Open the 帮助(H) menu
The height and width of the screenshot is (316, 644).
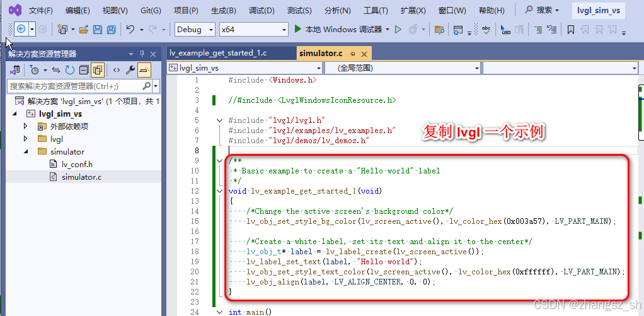click(x=492, y=10)
